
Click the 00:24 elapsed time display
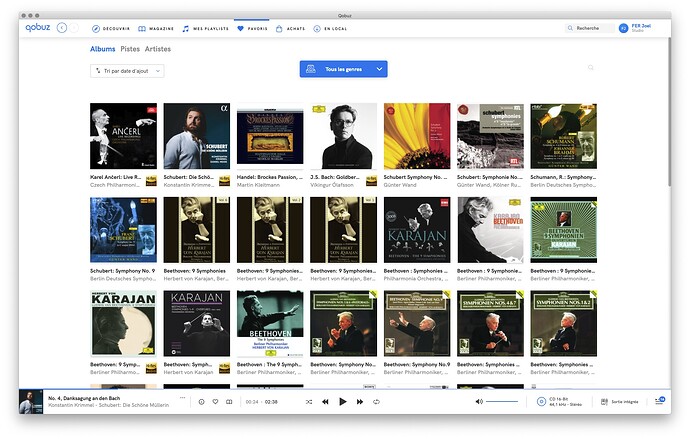pos(252,402)
